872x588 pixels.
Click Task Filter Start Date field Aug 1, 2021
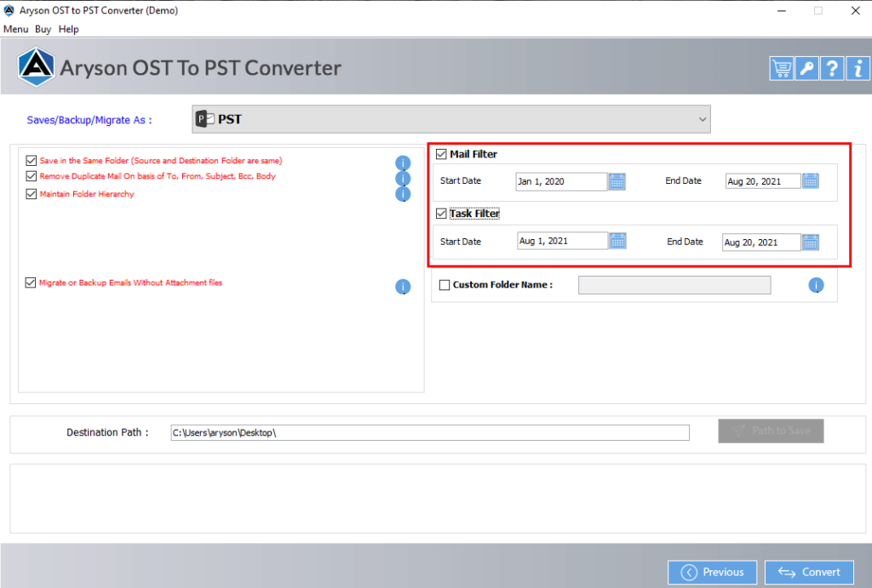click(x=562, y=241)
